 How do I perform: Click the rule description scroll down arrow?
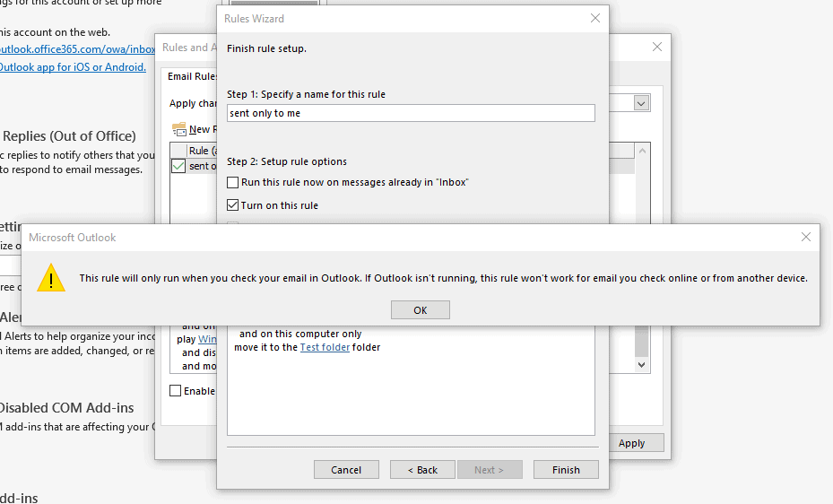click(x=642, y=365)
